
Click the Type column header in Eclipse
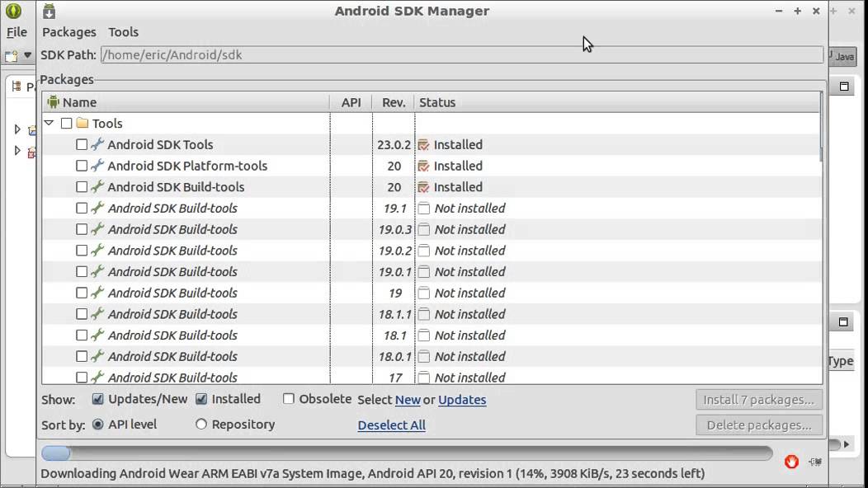click(x=840, y=361)
